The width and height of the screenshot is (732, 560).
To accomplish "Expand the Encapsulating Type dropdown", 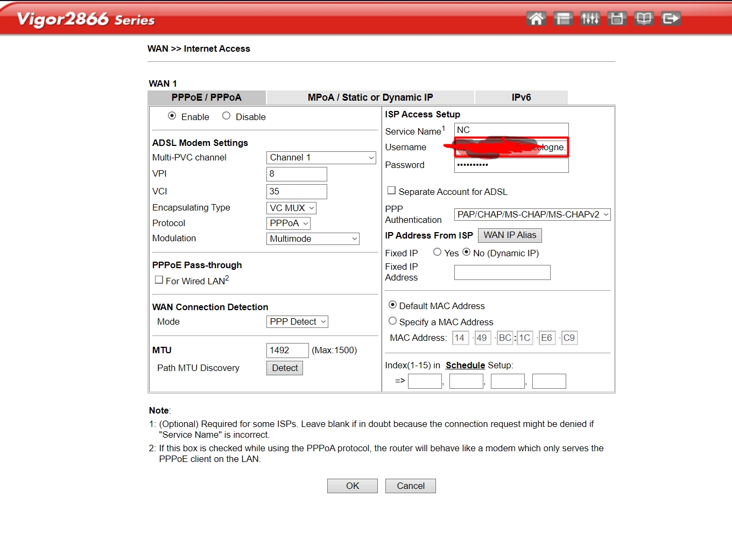I will [x=291, y=208].
